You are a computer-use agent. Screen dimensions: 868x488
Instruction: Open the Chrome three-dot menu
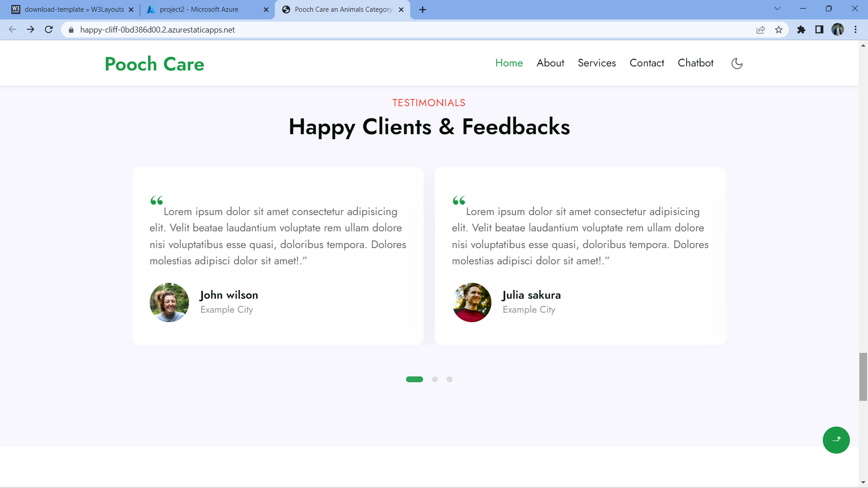[x=855, y=30]
